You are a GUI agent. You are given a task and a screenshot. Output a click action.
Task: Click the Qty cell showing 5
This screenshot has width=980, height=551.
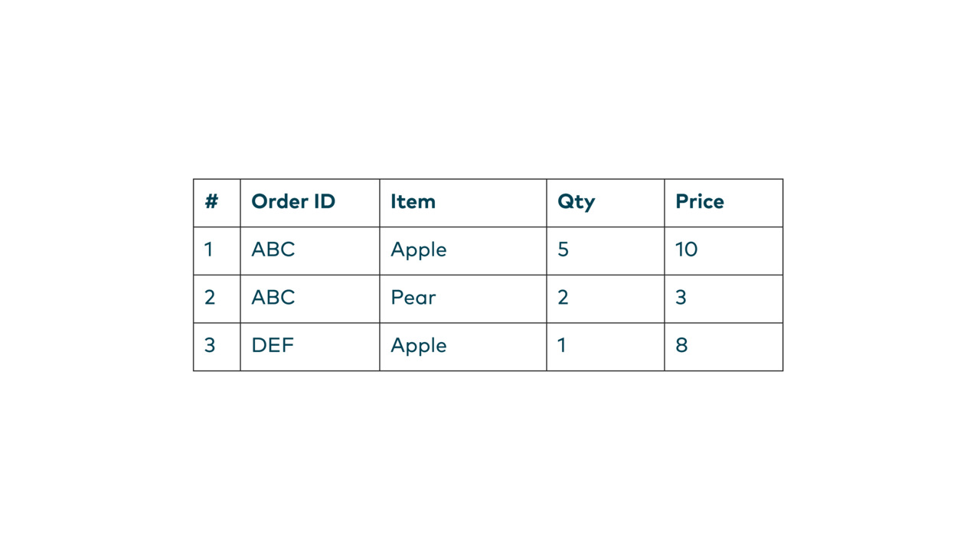[605, 250]
